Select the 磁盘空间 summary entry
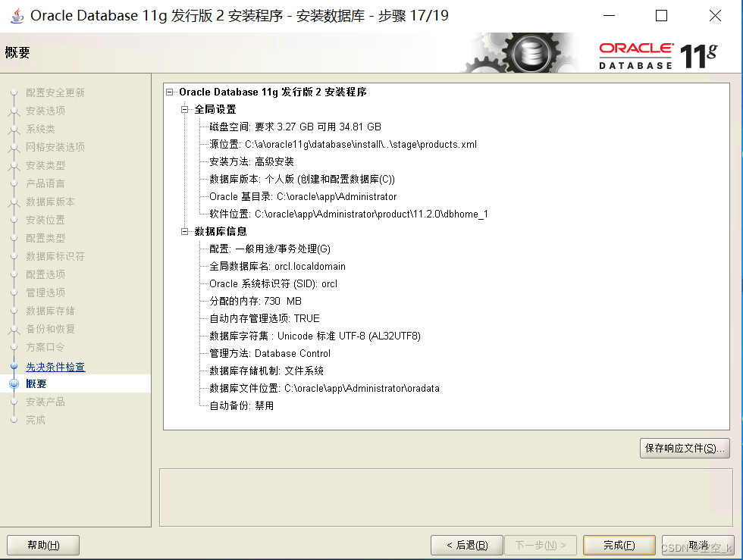This screenshot has width=743, height=560. [296, 126]
